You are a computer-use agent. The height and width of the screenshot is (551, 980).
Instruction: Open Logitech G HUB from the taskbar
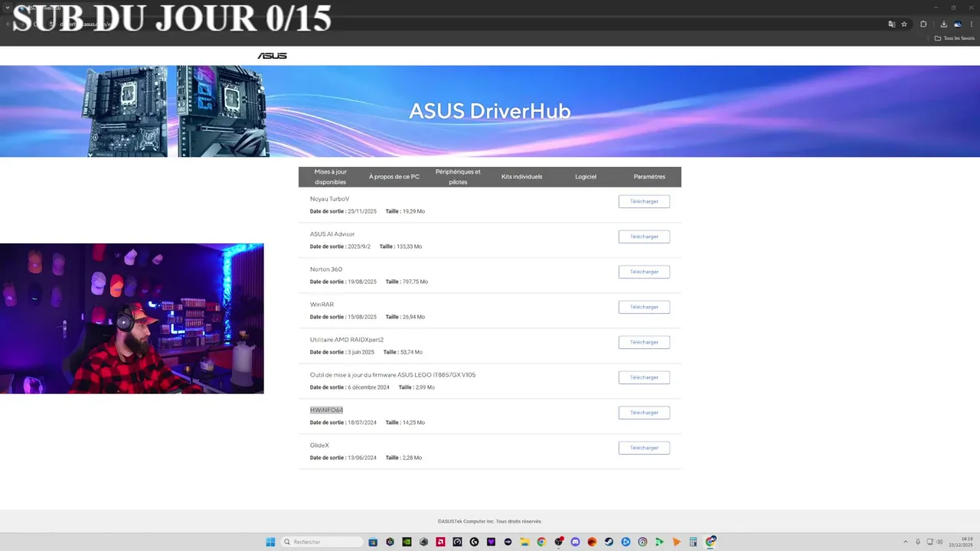474,542
